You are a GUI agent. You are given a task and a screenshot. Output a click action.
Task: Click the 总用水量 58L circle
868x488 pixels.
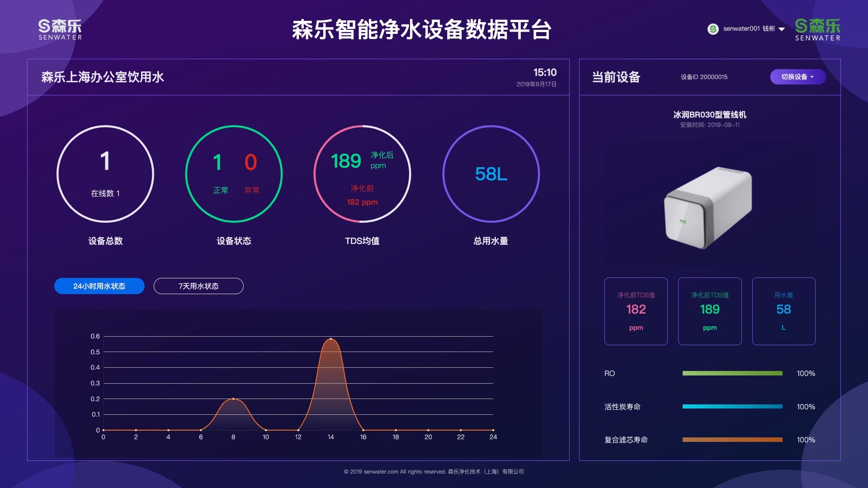click(491, 174)
